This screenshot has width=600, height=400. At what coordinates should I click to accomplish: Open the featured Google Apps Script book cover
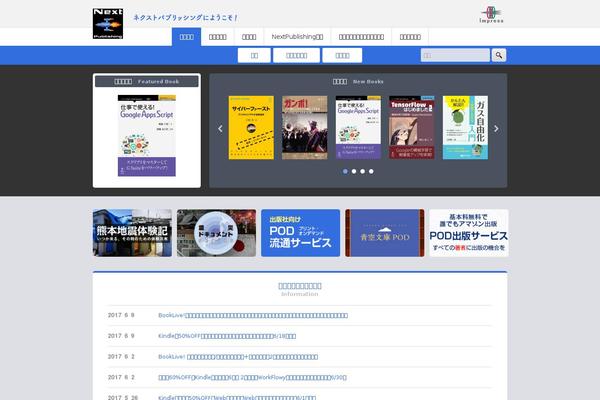[x=147, y=136]
